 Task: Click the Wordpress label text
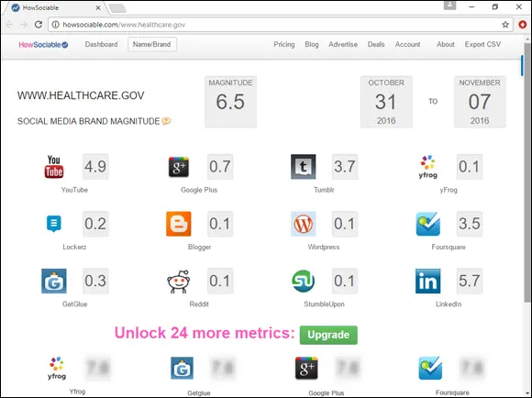pyautogui.click(x=324, y=247)
